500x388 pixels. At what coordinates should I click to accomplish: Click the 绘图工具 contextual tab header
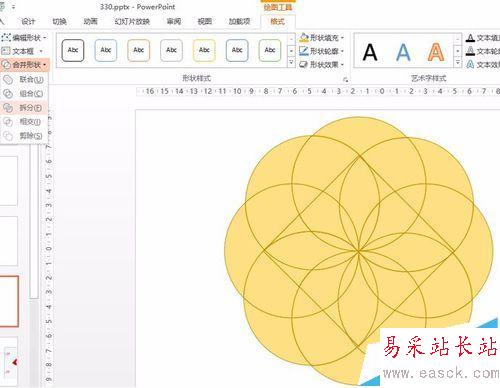[x=278, y=7]
